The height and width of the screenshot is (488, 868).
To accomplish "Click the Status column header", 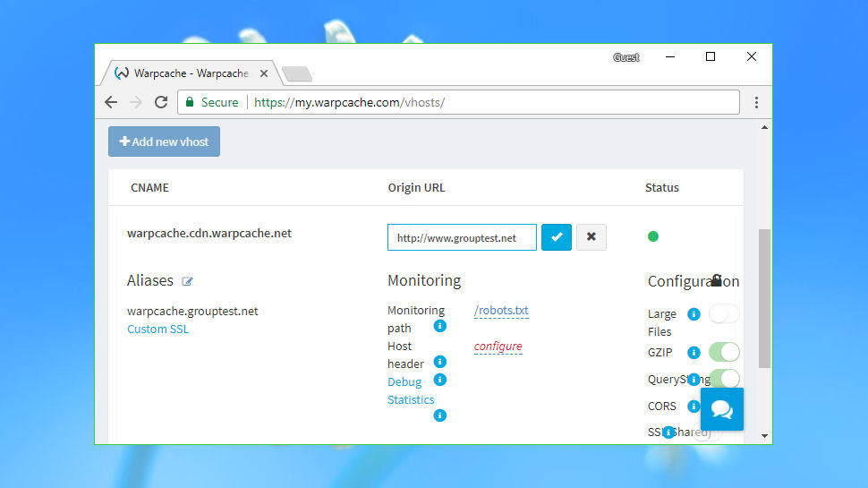I will pyautogui.click(x=661, y=188).
